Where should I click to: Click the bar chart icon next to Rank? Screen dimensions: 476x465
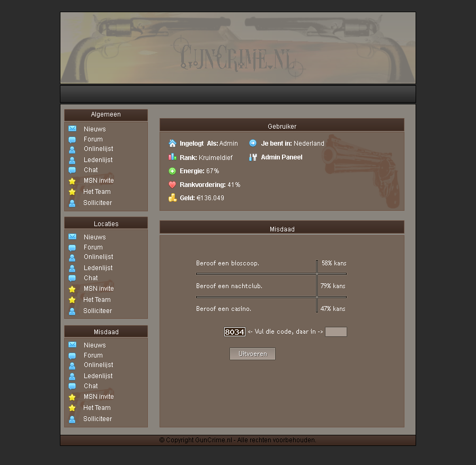point(172,157)
